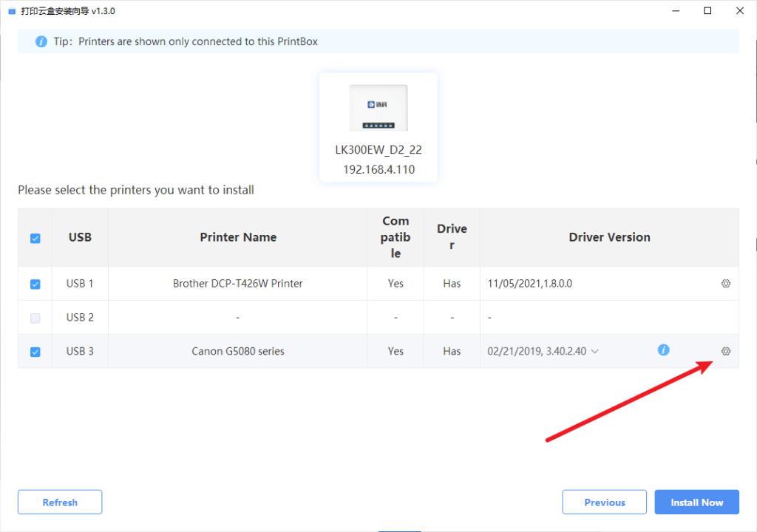Select the Canon G5080 series name cell

pyautogui.click(x=238, y=351)
